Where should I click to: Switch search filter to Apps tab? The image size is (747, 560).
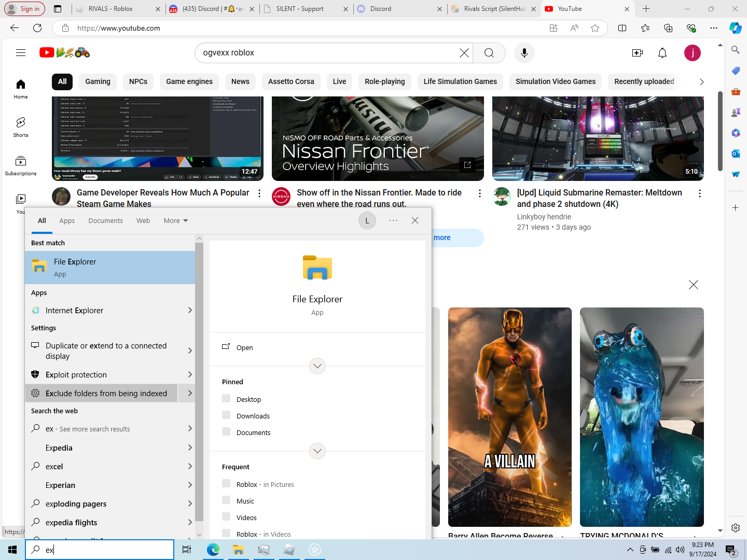tap(67, 220)
